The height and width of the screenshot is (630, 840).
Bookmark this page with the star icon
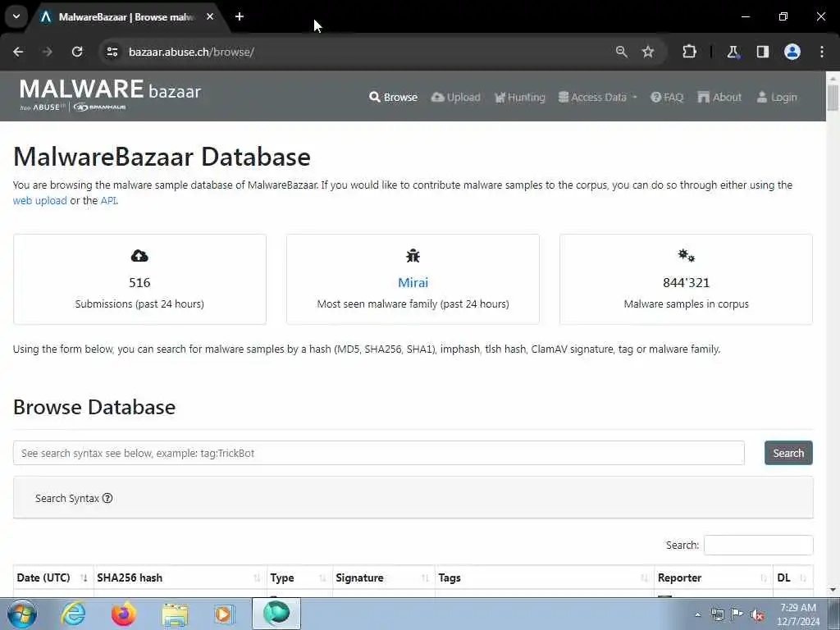[648, 52]
